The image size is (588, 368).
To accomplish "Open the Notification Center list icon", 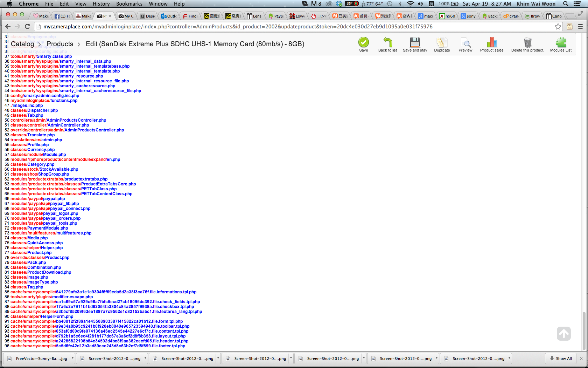I will [577, 4].
